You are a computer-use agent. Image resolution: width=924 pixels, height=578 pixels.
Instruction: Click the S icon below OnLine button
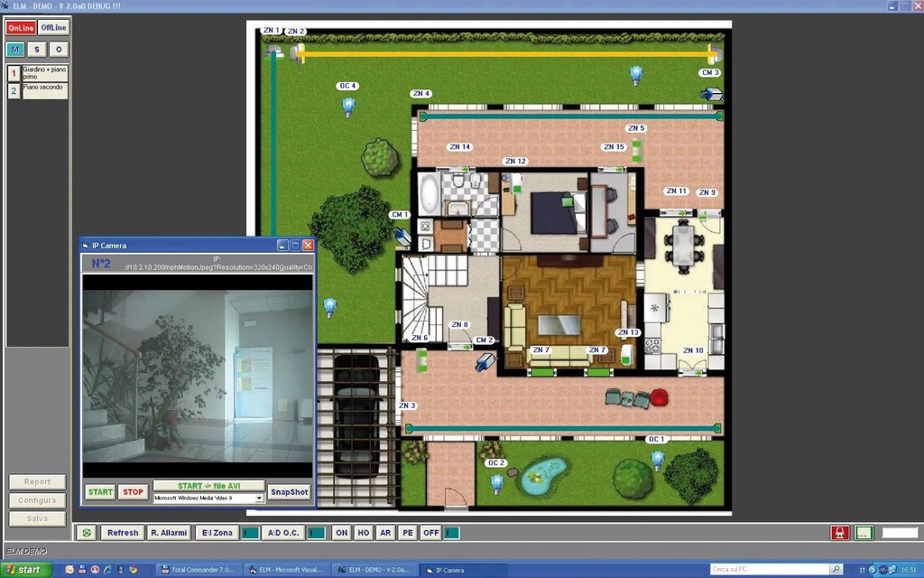coord(36,49)
